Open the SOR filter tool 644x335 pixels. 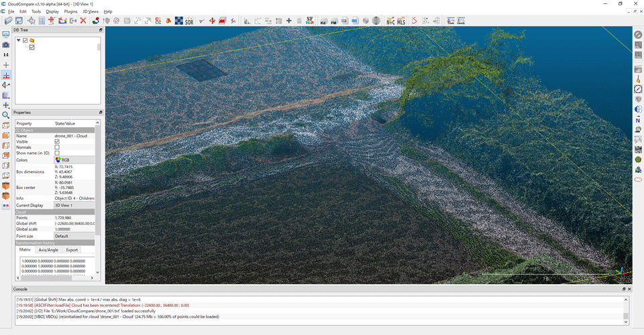coord(189,21)
